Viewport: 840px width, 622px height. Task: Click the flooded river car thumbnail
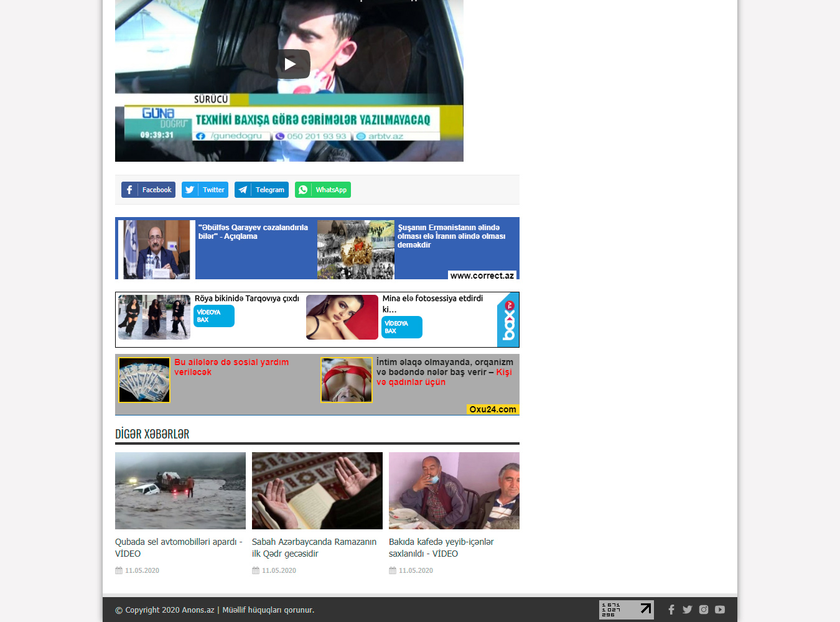180,491
